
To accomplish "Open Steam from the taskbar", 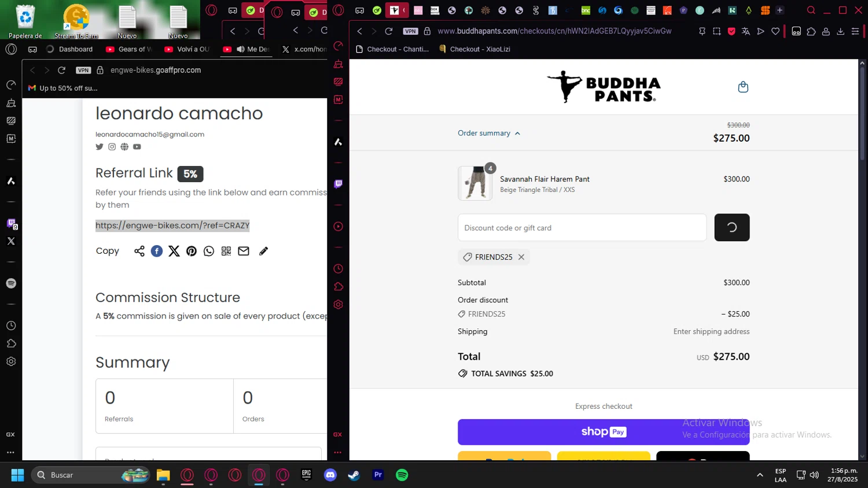I will pos(354,475).
